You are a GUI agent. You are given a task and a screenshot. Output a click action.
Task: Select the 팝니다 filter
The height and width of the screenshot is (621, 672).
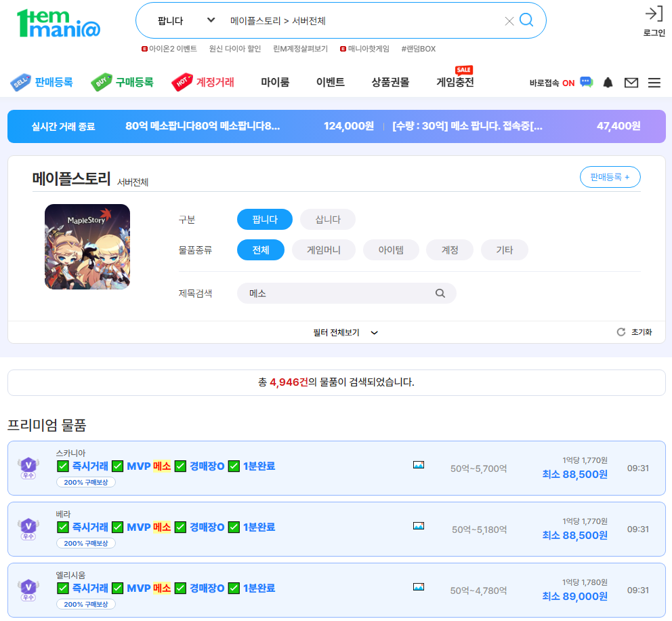point(265,220)
